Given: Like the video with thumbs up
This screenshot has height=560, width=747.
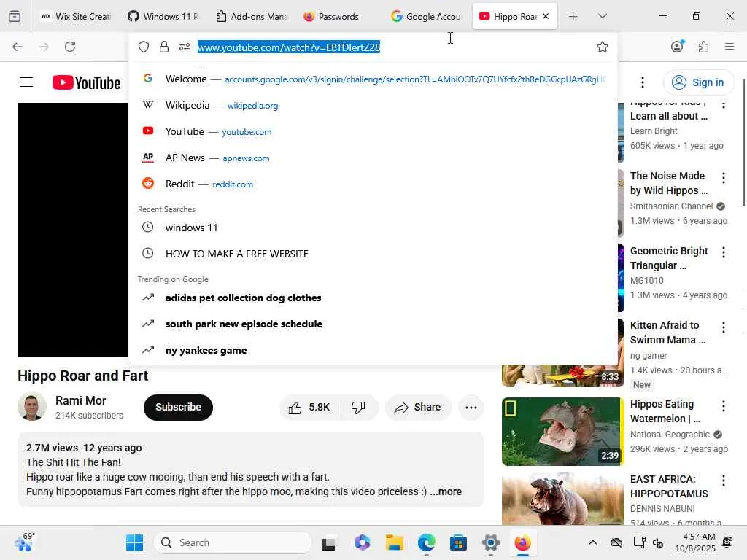Looking at the screenshot, I should click(x=309, y=407).
